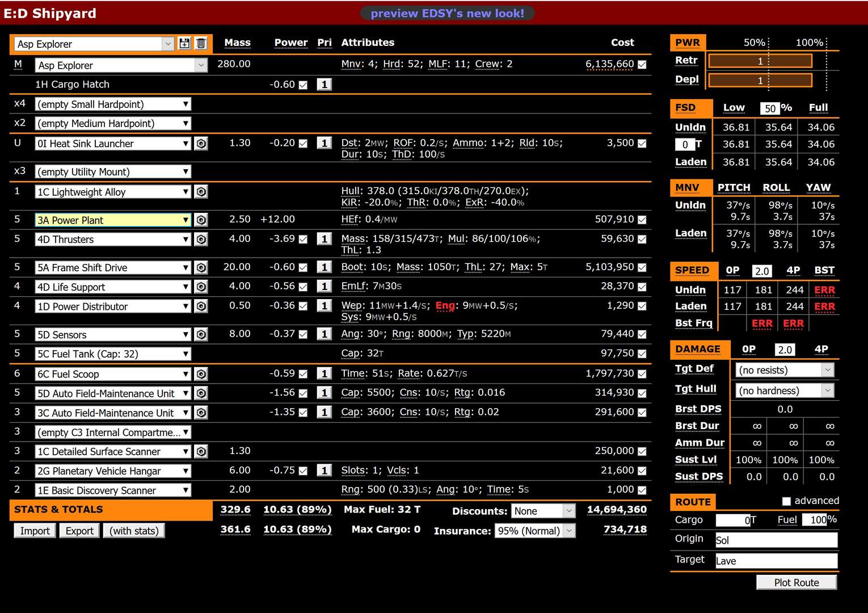Uncheck cost checkbox for 5C Fuel Tank
Screen dimensions: 868x613
642,354
